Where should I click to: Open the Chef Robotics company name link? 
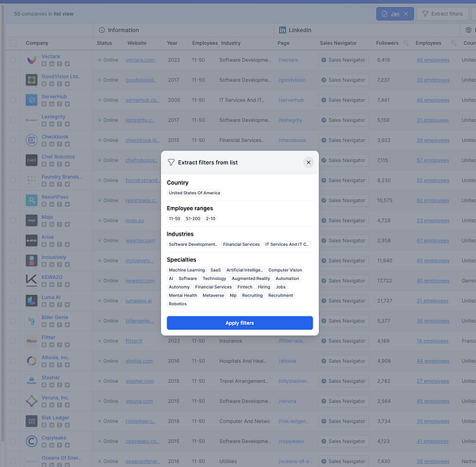point(58,156)
